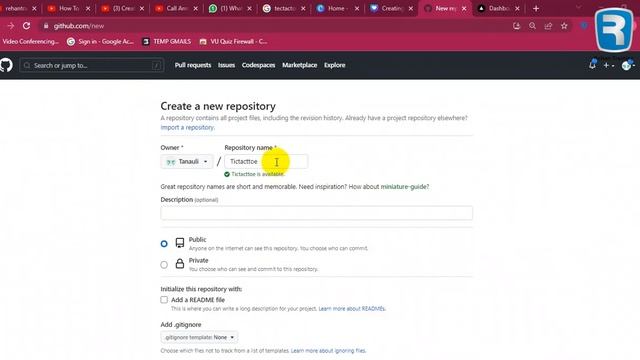
Task: Expand the Owner Tanauli dropdown
Action: click(x=187, y=162)
